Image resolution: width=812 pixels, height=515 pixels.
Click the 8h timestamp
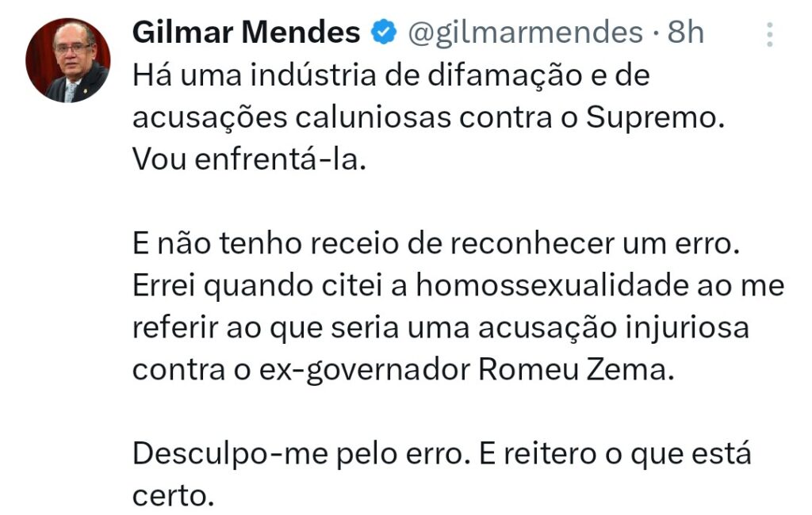pyautogui.click(x=687, y=32)
